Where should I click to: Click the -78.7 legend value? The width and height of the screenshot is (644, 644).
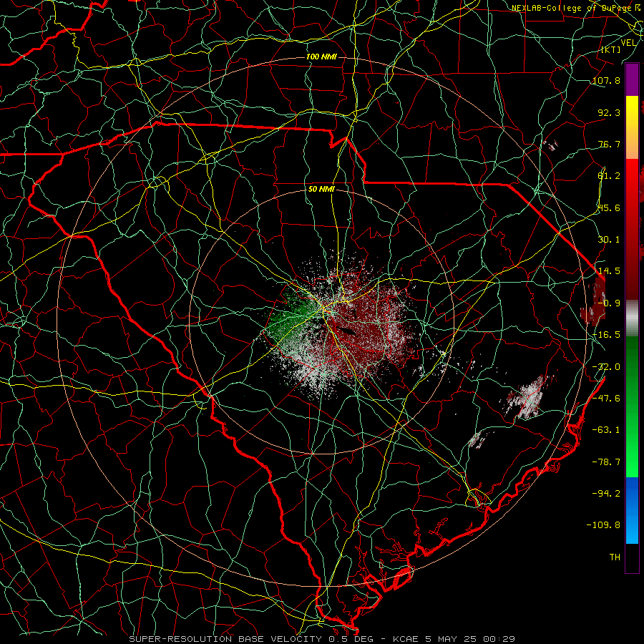coord(606,462)
